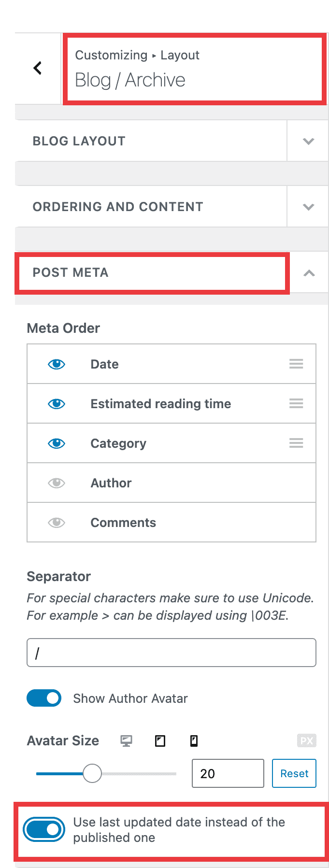Select tablet device icon for Avatar Size

tap(160, 741)
